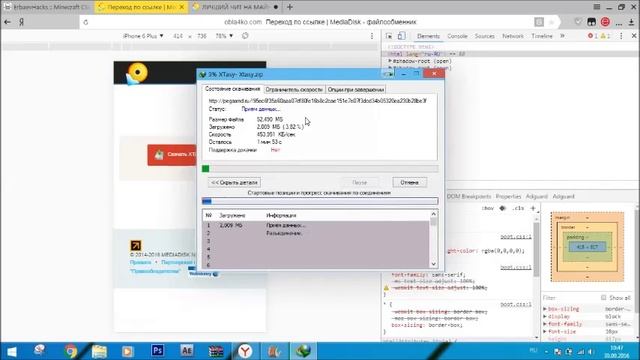Click the red Adguard extension icon
This screenshot has height=360, width=640.
pos(605,22)
